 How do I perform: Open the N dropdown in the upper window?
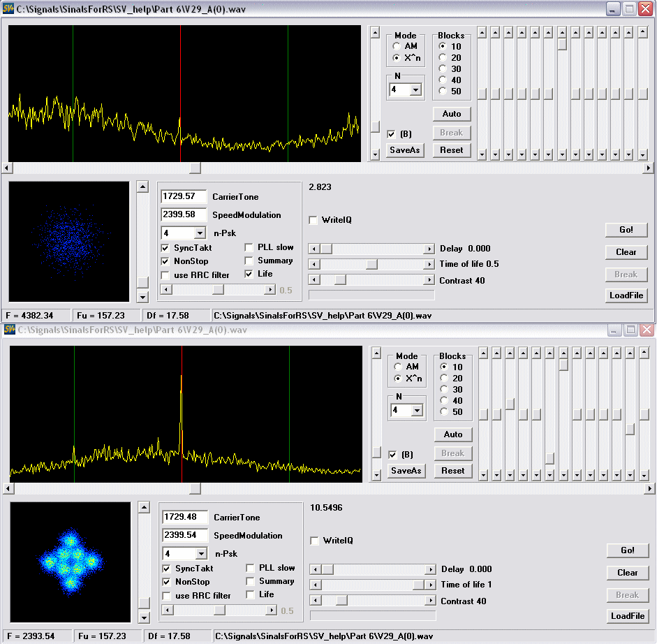pyautogui.click(x=416, y=89)
